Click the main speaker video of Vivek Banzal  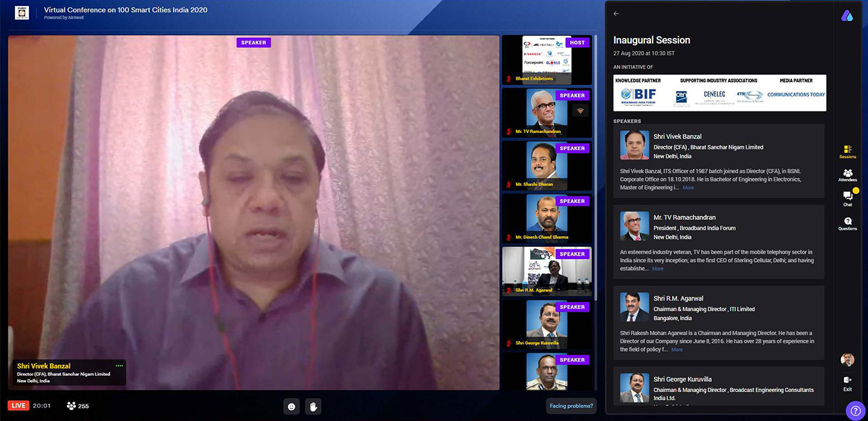(x=254, y=212)
